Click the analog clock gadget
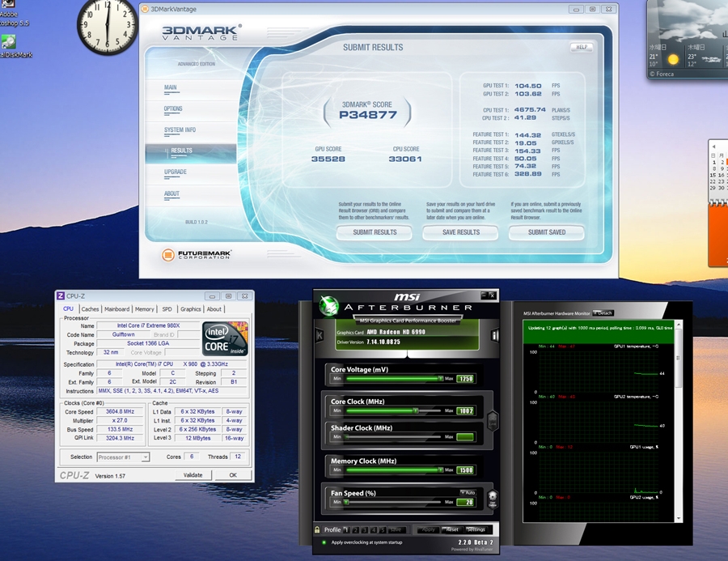The image size is (728, 561). [x=108, y=24]
